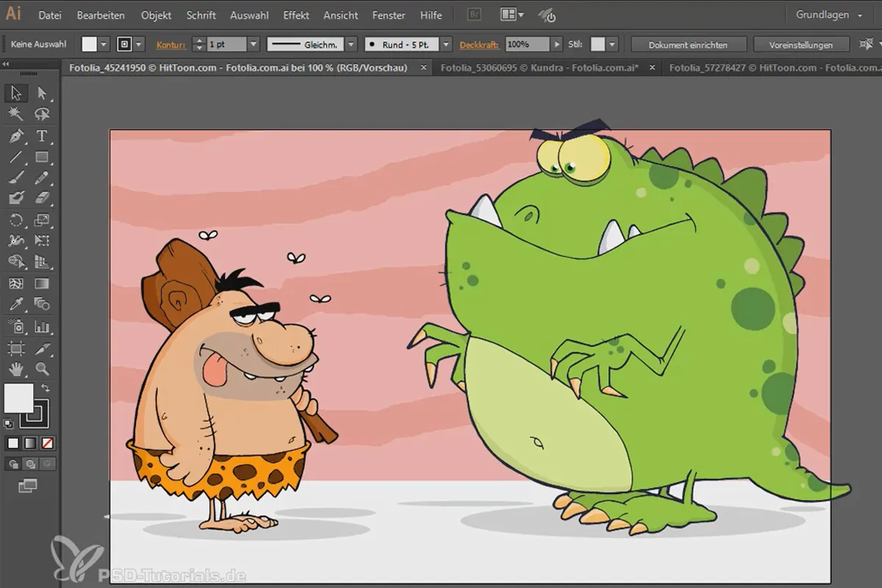Pick the Hand tool

pos(16,369)
